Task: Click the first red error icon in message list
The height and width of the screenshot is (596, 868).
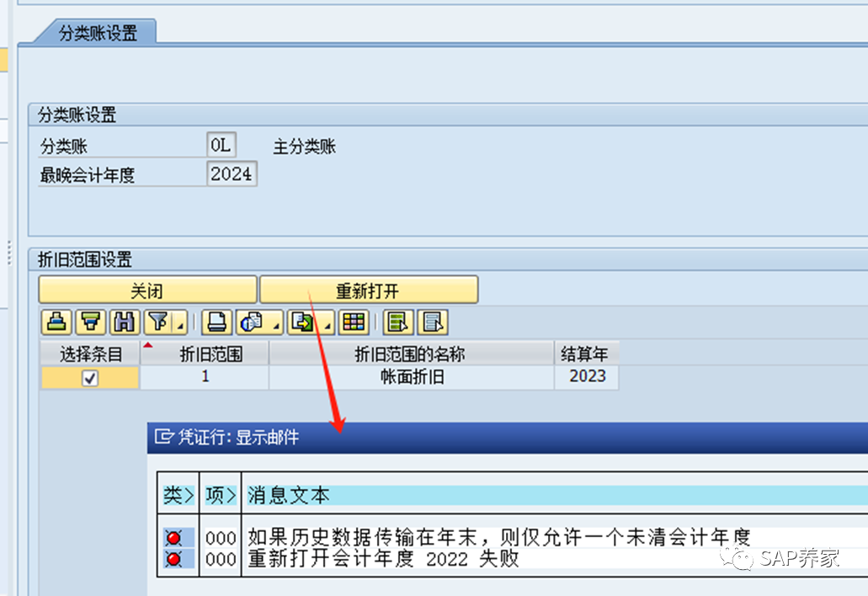Action: [173, 538]
